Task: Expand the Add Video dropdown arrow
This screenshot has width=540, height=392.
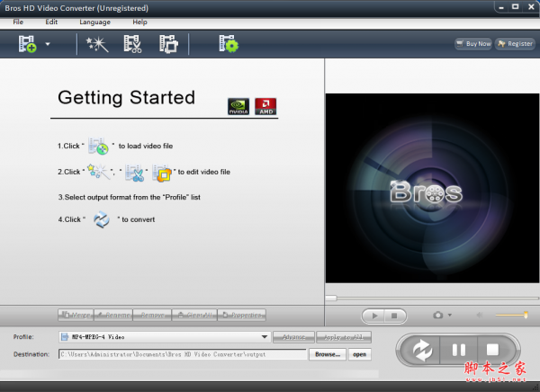Action: (x=48, y=44)
